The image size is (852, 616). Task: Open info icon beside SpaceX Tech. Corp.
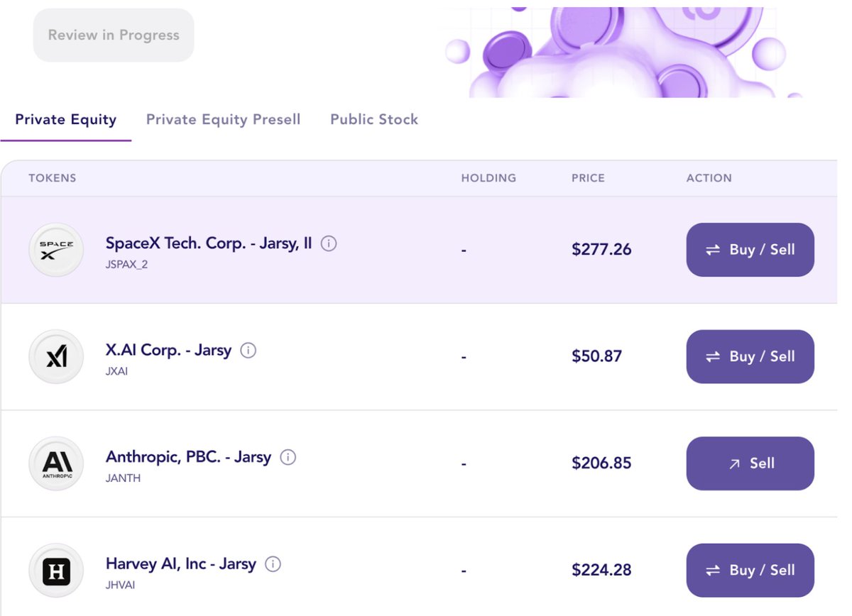(x=329, y=243)
